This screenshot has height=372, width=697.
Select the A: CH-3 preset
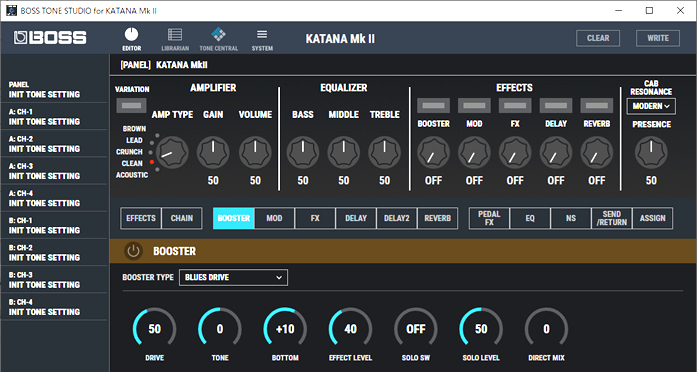tap(54, 171)
